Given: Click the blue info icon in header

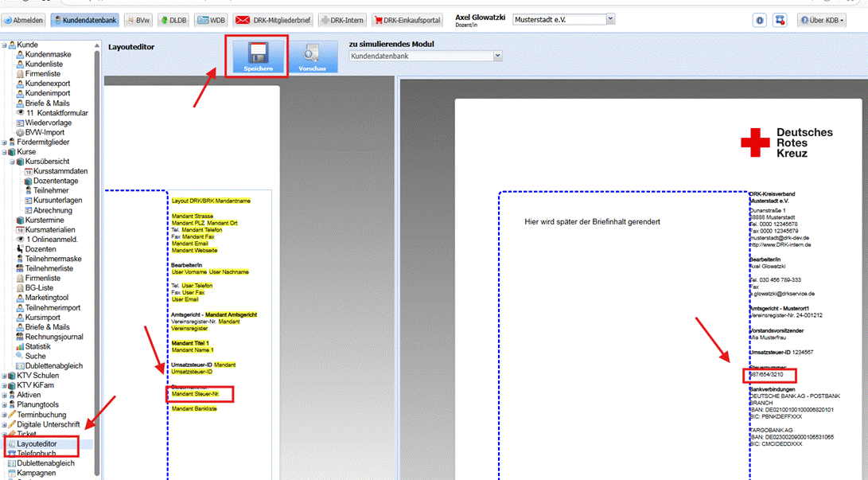Looking at the screenshot, I should pyautogui.click(x=759, y=20).
